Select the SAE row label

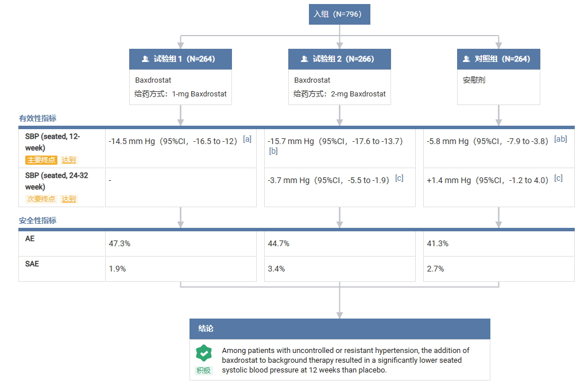pos(33,264)
